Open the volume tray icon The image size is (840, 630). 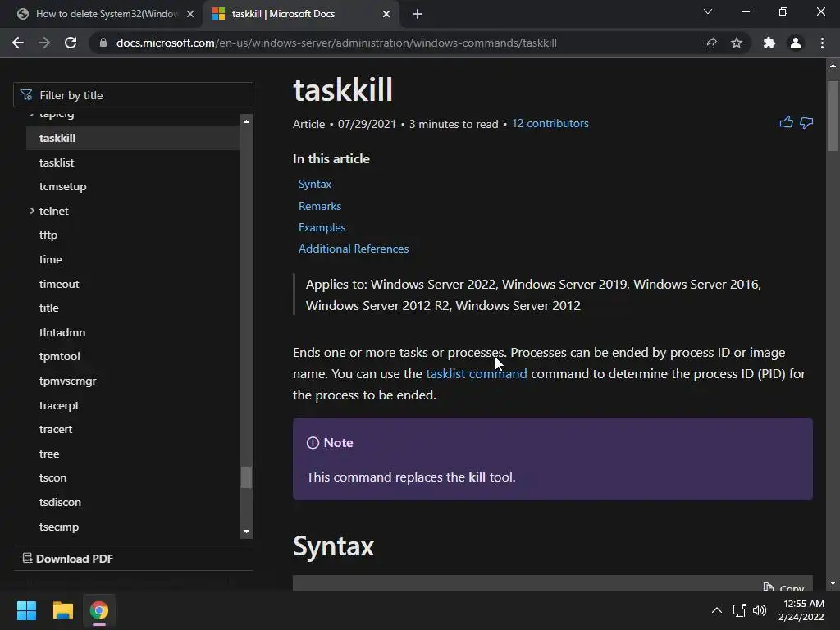[x=760, y=610]
